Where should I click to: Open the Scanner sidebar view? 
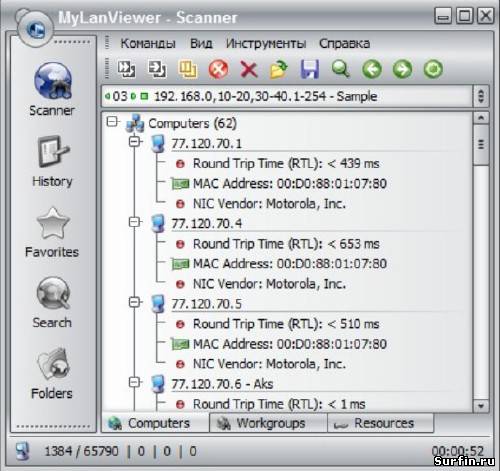[52, 89]
